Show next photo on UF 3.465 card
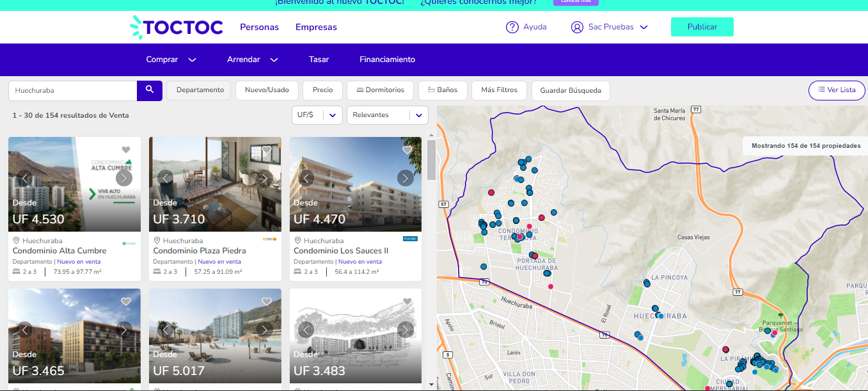The image size is (868, 391). coord(124,330)
